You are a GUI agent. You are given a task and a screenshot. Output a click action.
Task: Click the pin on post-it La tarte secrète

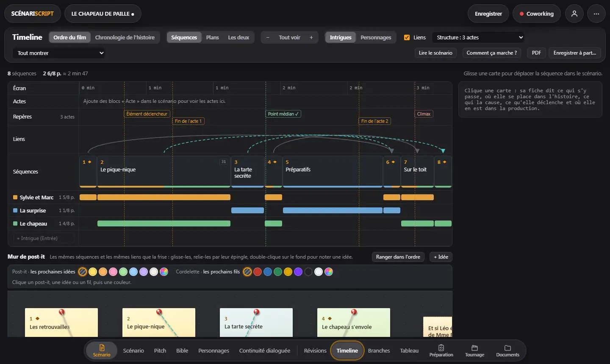tap(257, 312)
